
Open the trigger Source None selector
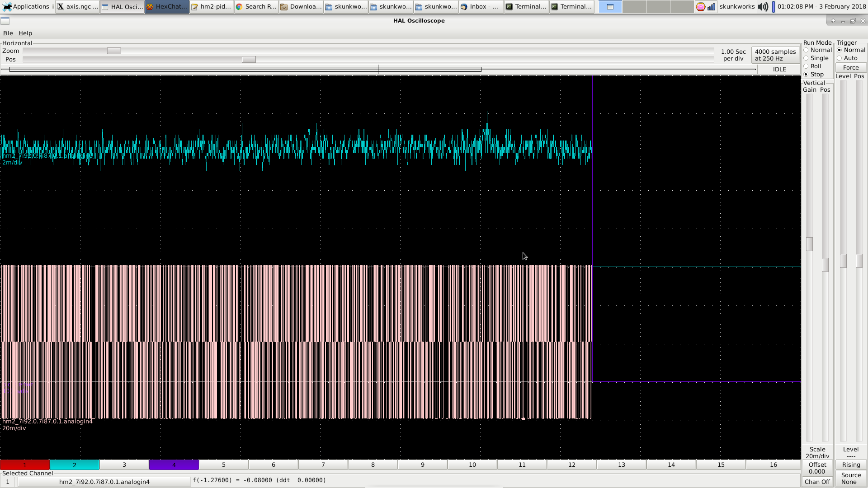pyautogui.click(x=851, y=478)
